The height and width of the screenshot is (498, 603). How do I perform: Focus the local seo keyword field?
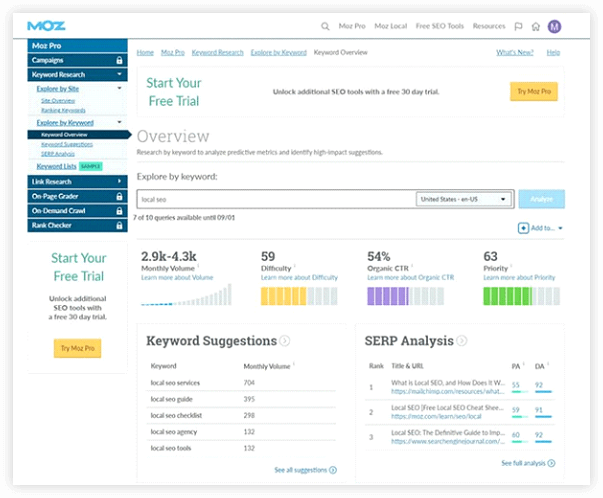tap(276, 199)
